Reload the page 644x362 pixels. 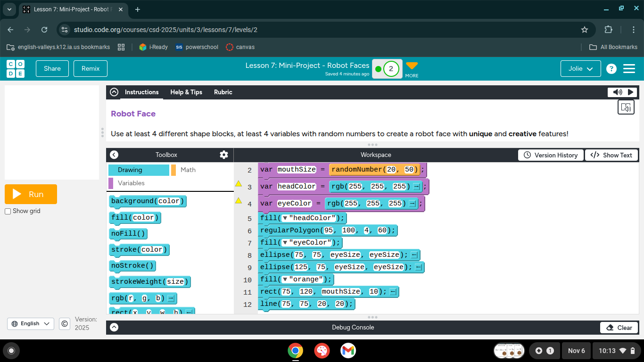[x=44, y=30]
